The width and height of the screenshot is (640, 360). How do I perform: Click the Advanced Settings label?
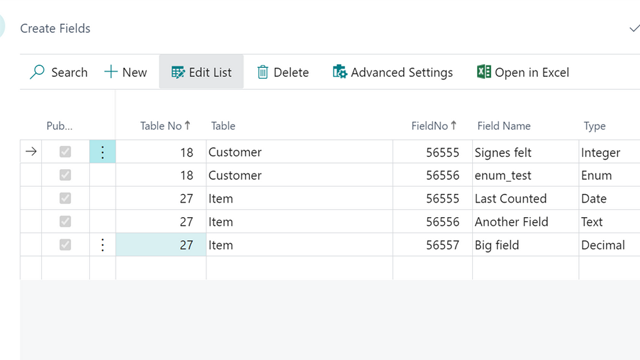tap(402, 72)
